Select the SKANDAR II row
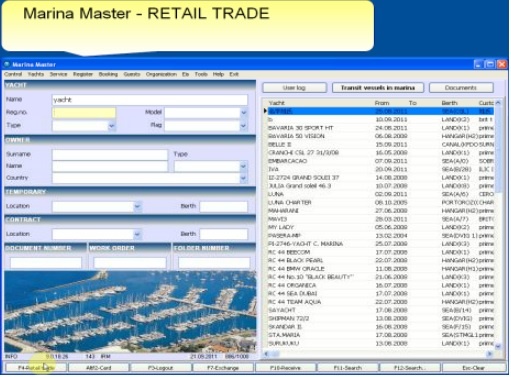511x377 pixels. click(x=380, y=327)
